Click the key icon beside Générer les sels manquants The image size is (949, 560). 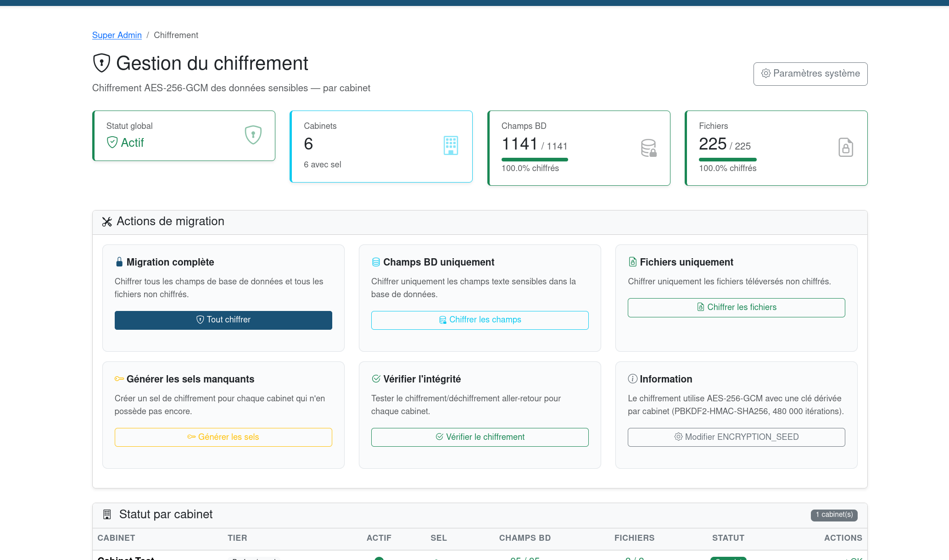pos(119,379)
